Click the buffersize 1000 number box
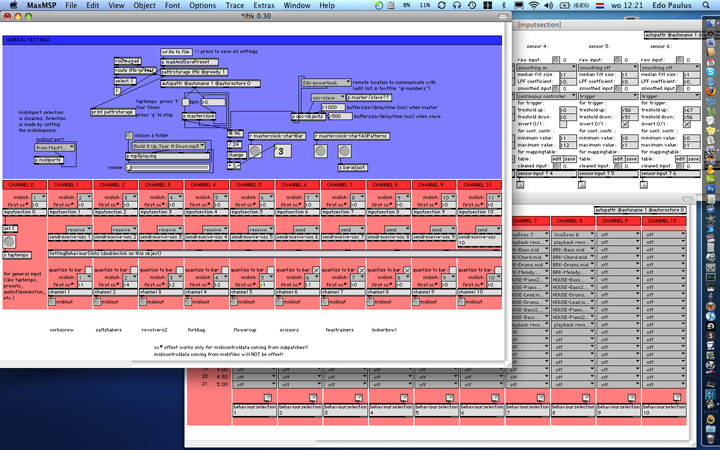 [333, 107]
